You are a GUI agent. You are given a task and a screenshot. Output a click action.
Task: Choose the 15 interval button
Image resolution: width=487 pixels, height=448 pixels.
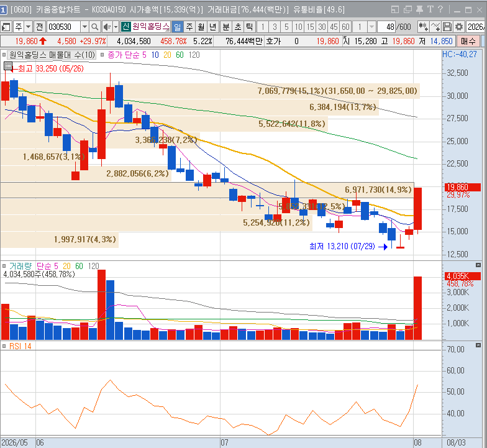point(311,27)
